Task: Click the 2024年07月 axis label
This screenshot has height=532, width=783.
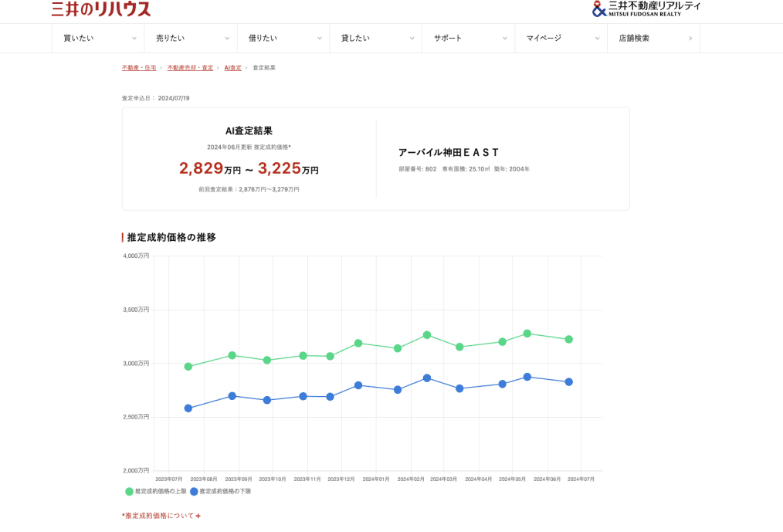Action: pyautogui.click(x=581, y=479)
